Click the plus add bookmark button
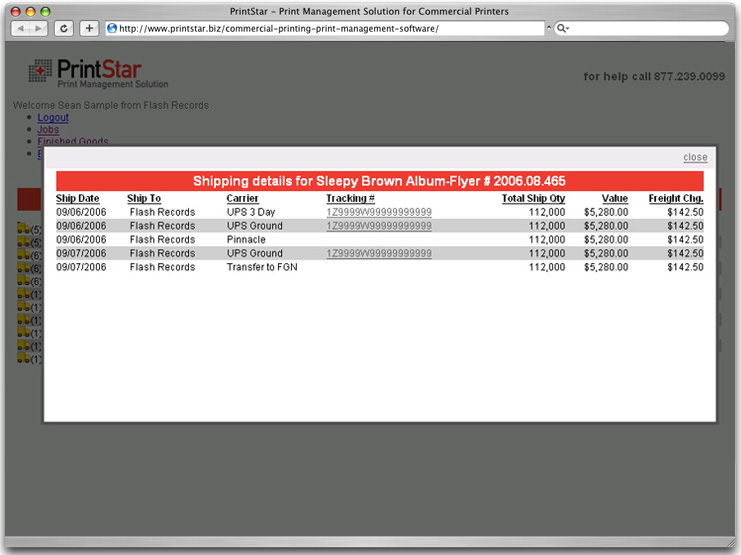The image size is (741, 555). (89, 28)
